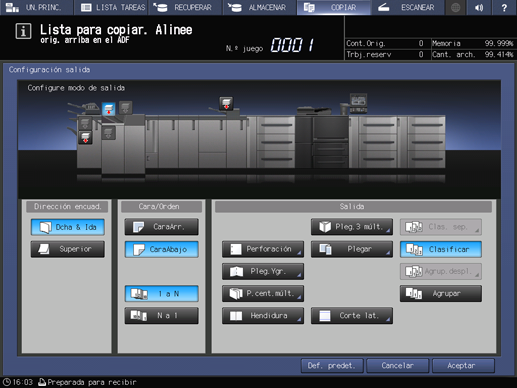Screen dimensions: 517x388
Task: Select greyed tray icon above the red-arrow finisher tray
Action: (x=85, y=123)
